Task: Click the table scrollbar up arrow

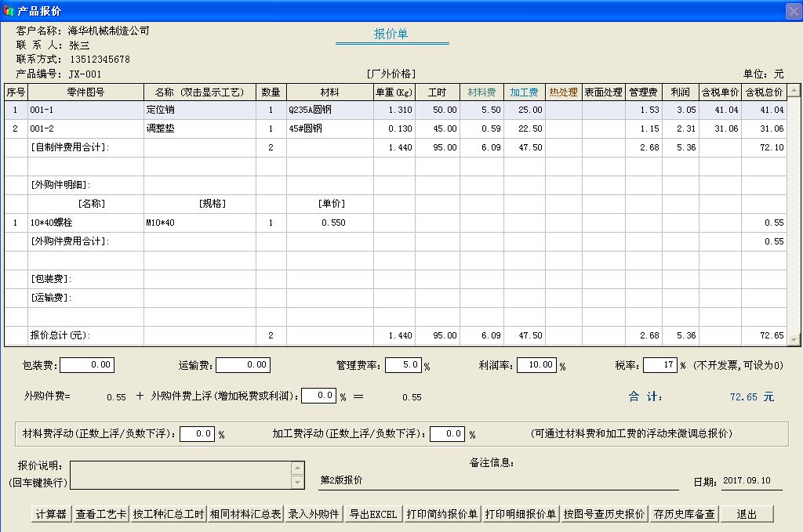Action: click(794, 90)
